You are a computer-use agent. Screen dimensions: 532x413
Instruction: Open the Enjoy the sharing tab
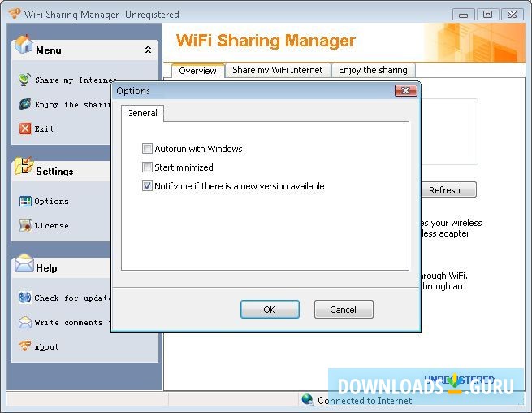(x=374, y=70)
